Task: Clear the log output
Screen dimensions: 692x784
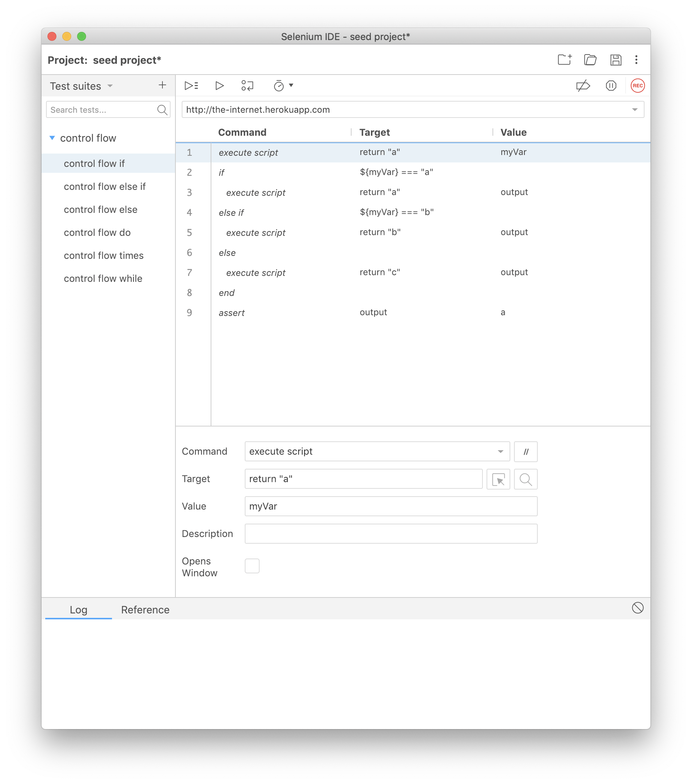Action: 637,608
